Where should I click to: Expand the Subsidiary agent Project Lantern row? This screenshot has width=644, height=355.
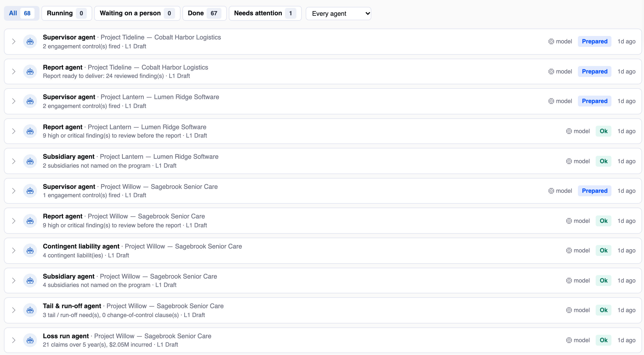[14, 161]
